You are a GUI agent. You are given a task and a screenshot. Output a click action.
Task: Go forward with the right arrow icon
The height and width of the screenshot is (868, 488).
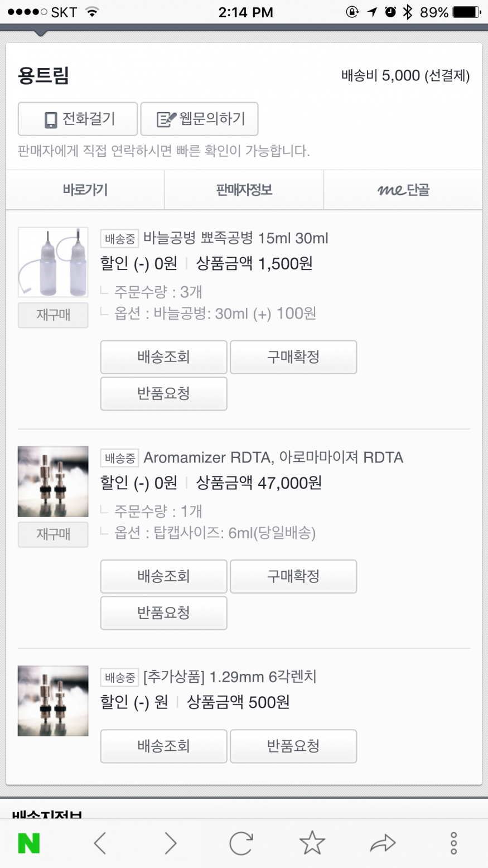(171, 843)
